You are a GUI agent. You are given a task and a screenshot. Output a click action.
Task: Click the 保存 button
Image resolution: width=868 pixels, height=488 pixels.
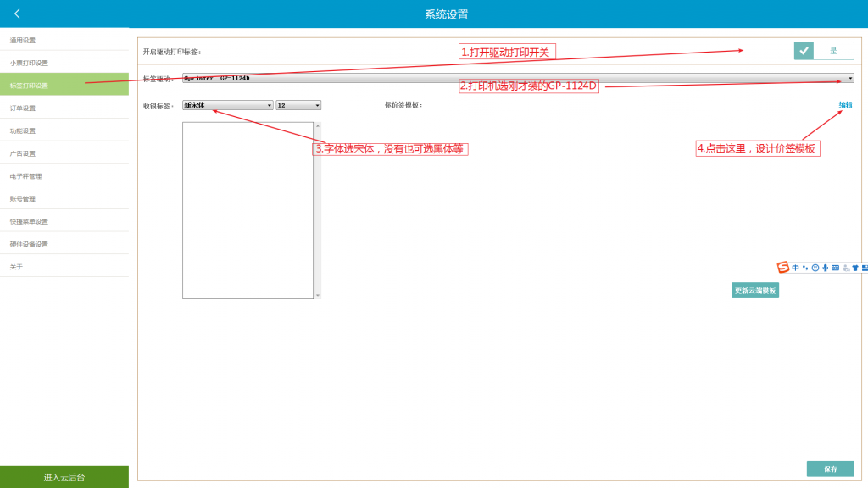coord(831,469)
